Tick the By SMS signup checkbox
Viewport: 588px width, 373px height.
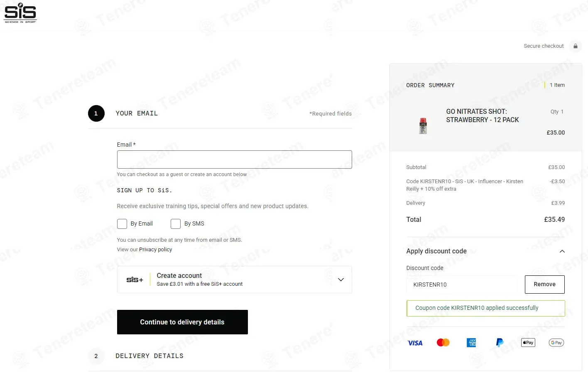point(176,224)
